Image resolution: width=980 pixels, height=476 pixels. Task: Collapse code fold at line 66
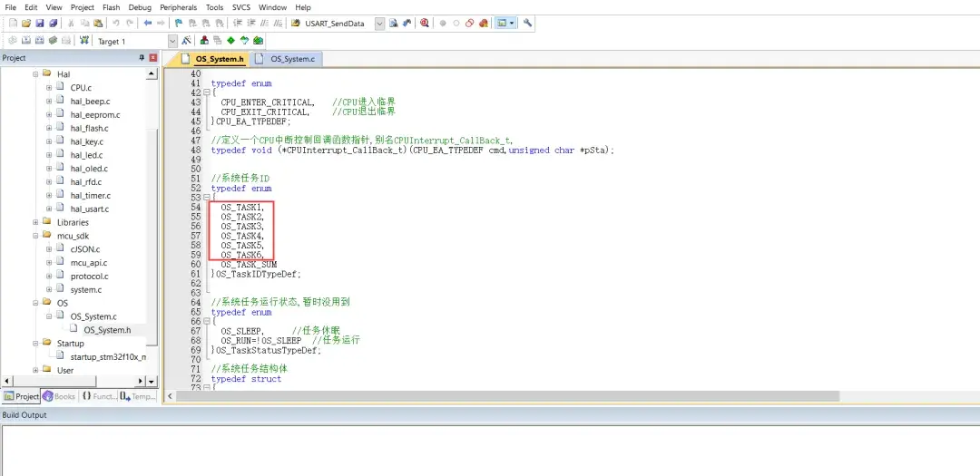[x=206, y=320]
